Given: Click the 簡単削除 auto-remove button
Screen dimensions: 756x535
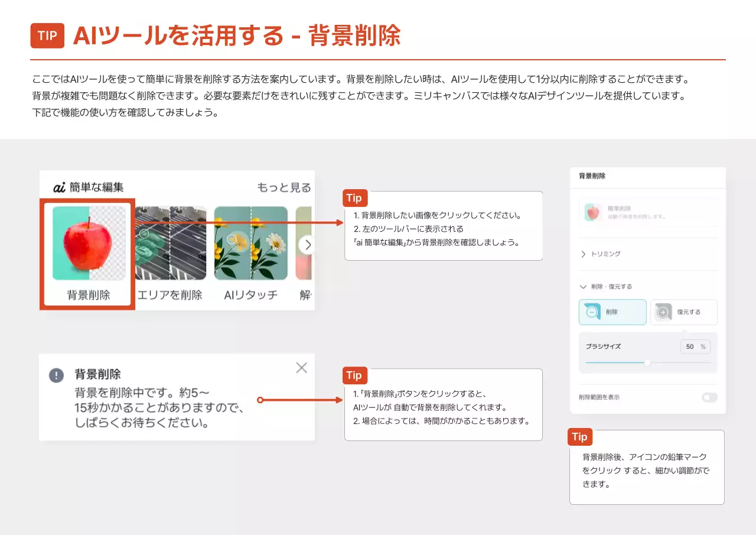Looking at the screenshot, I should click(648, 212).
